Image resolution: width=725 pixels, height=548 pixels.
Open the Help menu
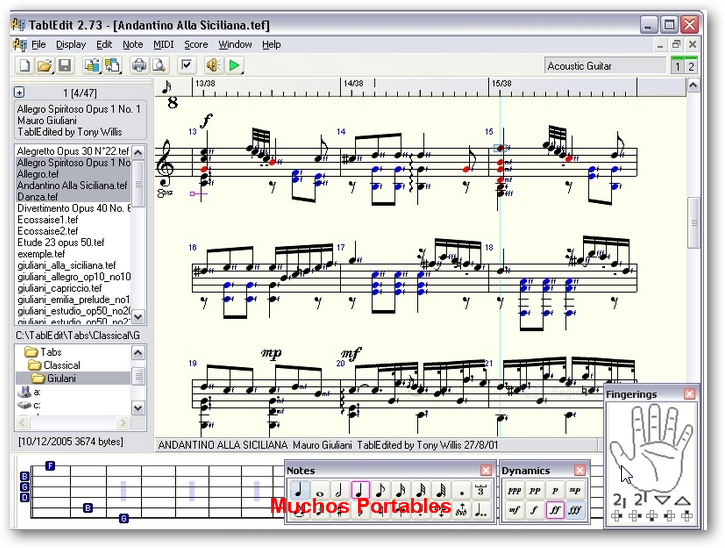point(271,44)
